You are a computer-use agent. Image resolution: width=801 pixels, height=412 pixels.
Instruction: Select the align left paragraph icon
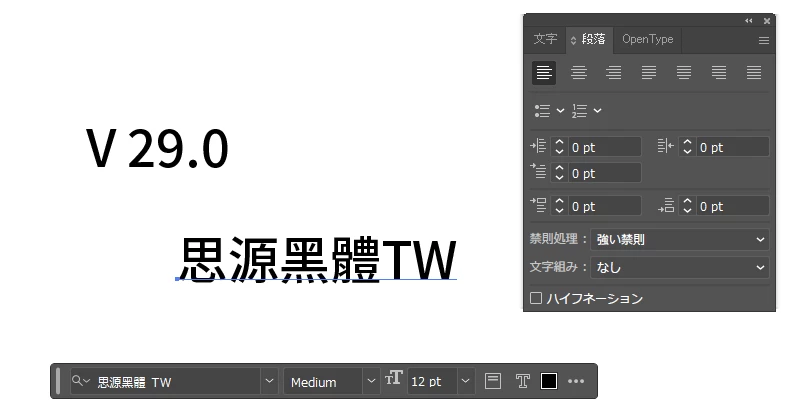click(544, 72)
